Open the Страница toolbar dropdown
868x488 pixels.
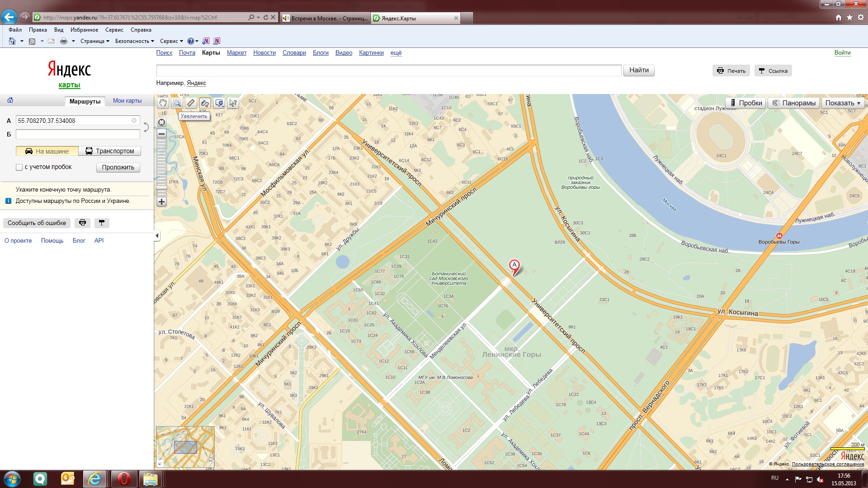coord(95,41)
